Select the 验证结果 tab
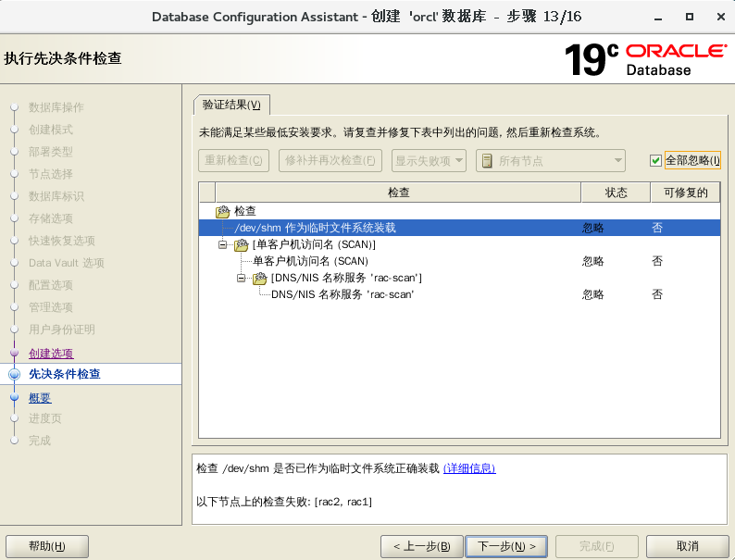The height and width of the screenshot is (560, 735). [231, 104]
